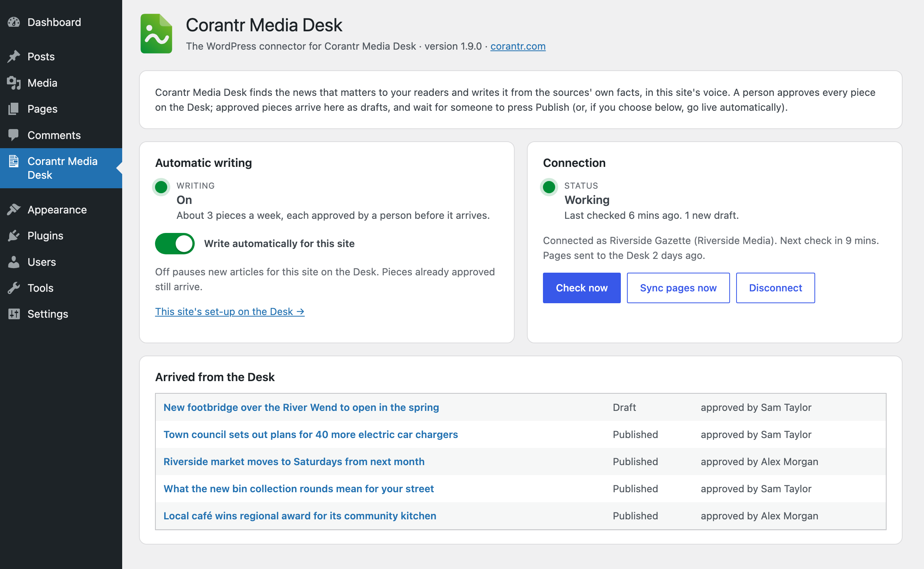Open Town council electric car chargers article
The image size is (924, 569).
[x=310, y=435]
